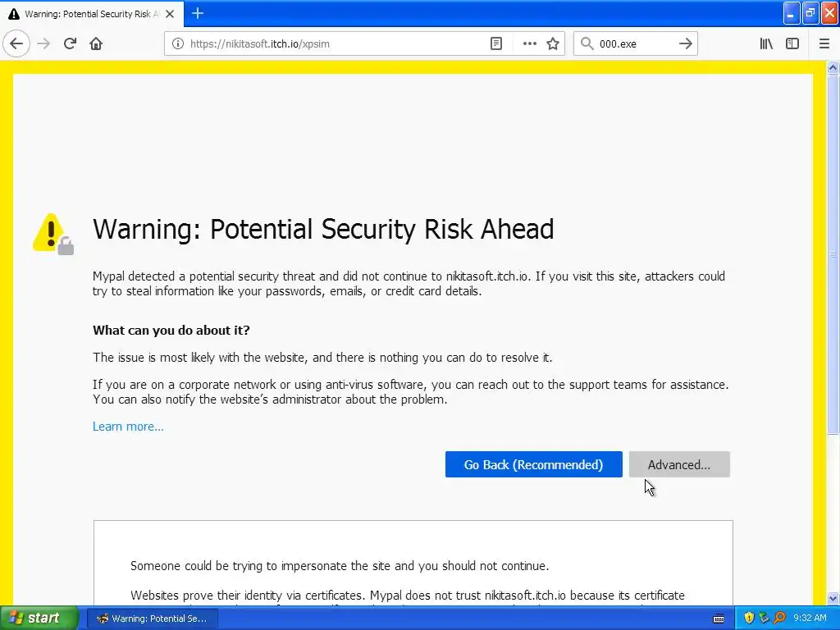Click the forward navigation arrow
Viewport: 840px width, 630px height.
(x=43, y=43)
